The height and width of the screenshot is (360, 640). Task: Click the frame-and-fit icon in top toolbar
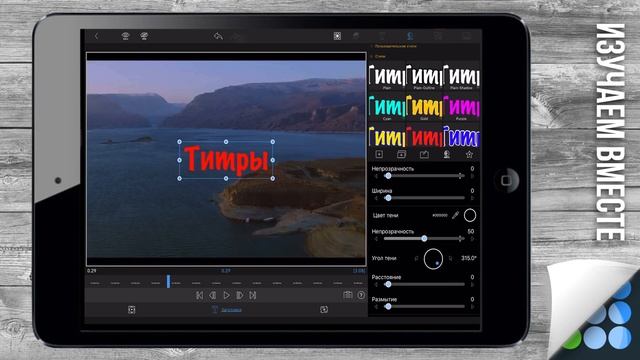pos(337,36)
